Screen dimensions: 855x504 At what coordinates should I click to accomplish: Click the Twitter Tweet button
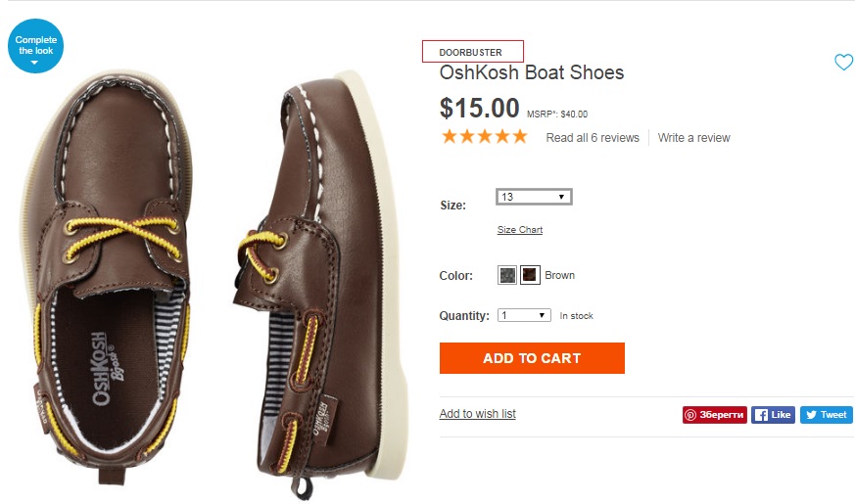[x=826, y=415]
